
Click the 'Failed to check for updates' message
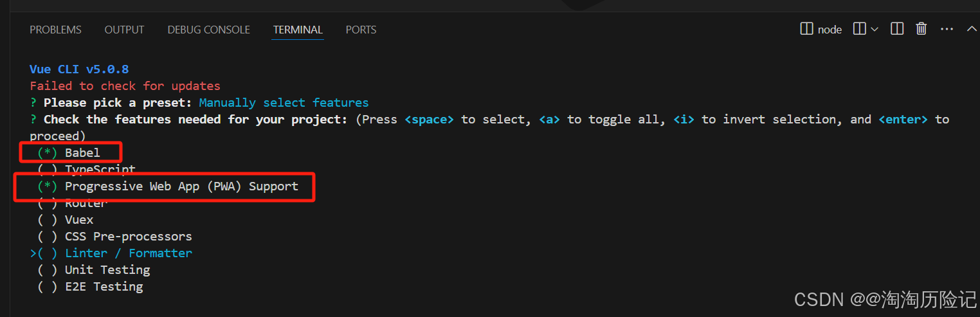coord(125,86)
